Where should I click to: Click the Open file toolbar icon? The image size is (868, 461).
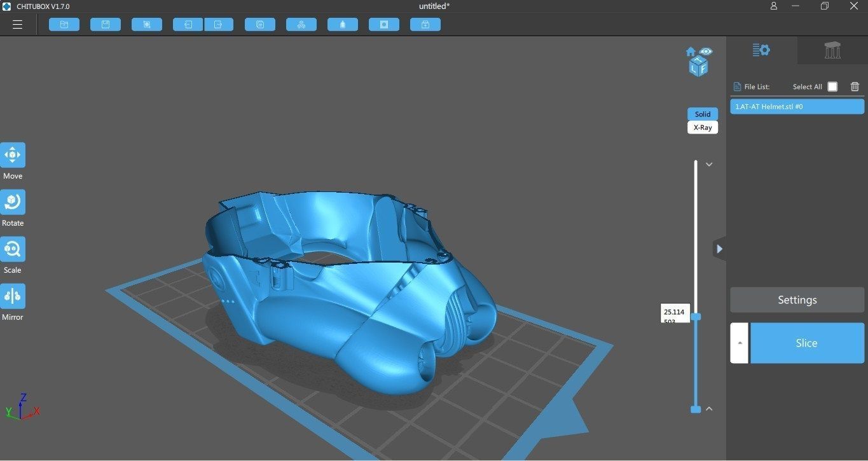point(64,25)
